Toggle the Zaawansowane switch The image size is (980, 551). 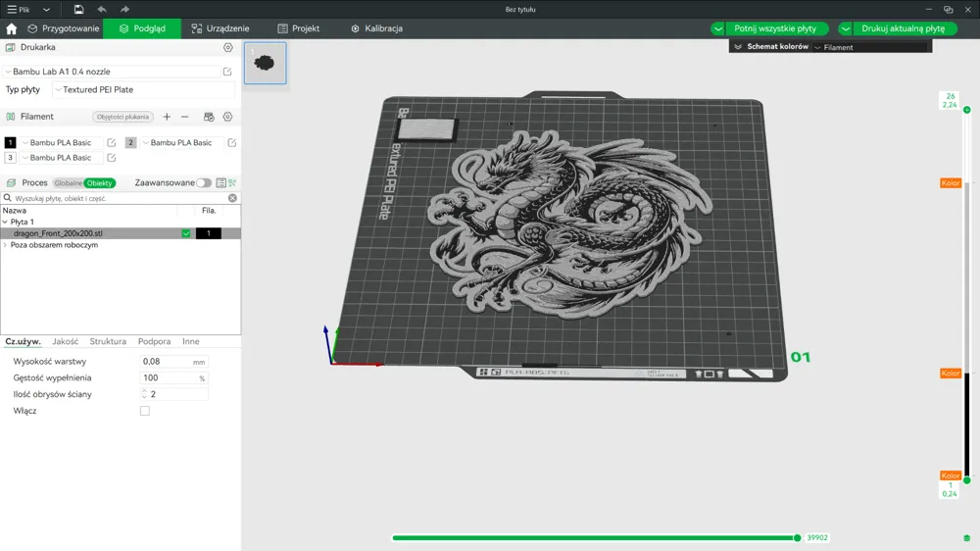coord(203,183)
